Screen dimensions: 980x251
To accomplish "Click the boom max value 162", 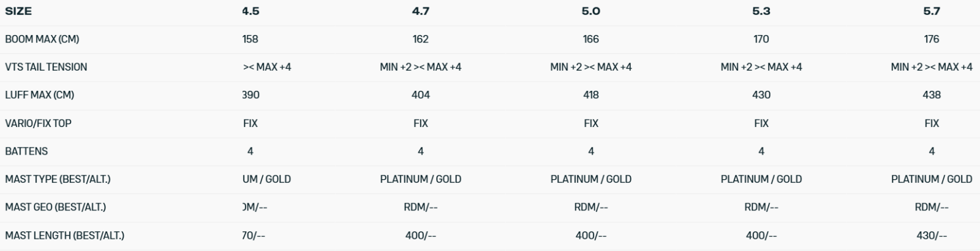I will coord(420,39).
